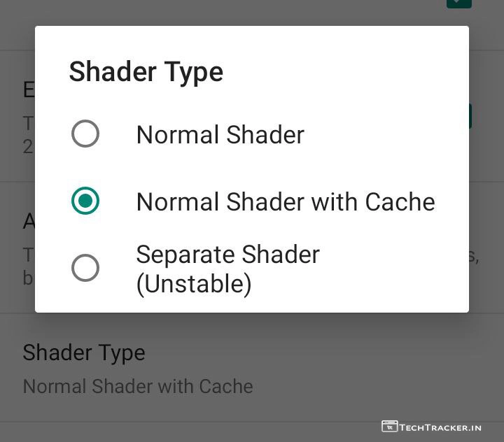Click the dimmed setting title starting with "A"
The image size is (504, 442).
coord(29,221)
